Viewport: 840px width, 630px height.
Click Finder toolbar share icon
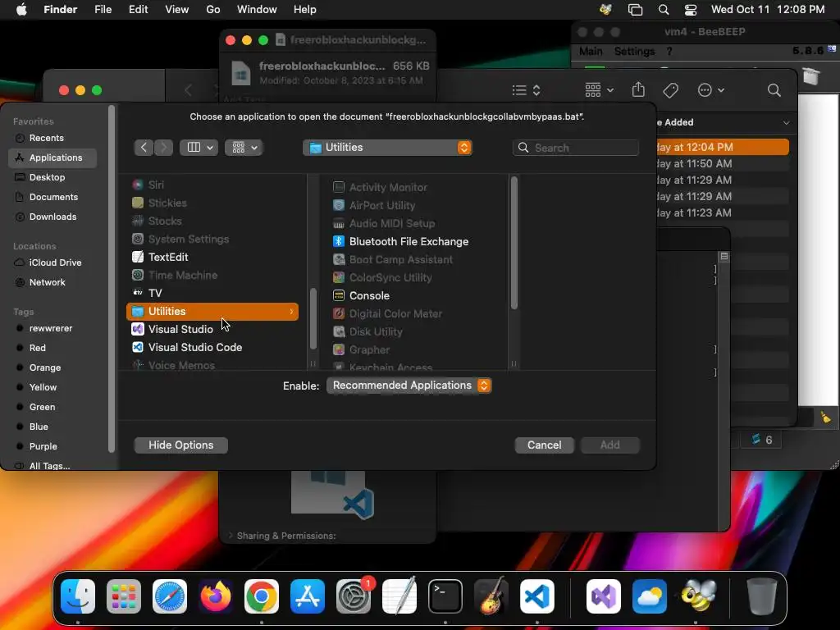point(638,90)
